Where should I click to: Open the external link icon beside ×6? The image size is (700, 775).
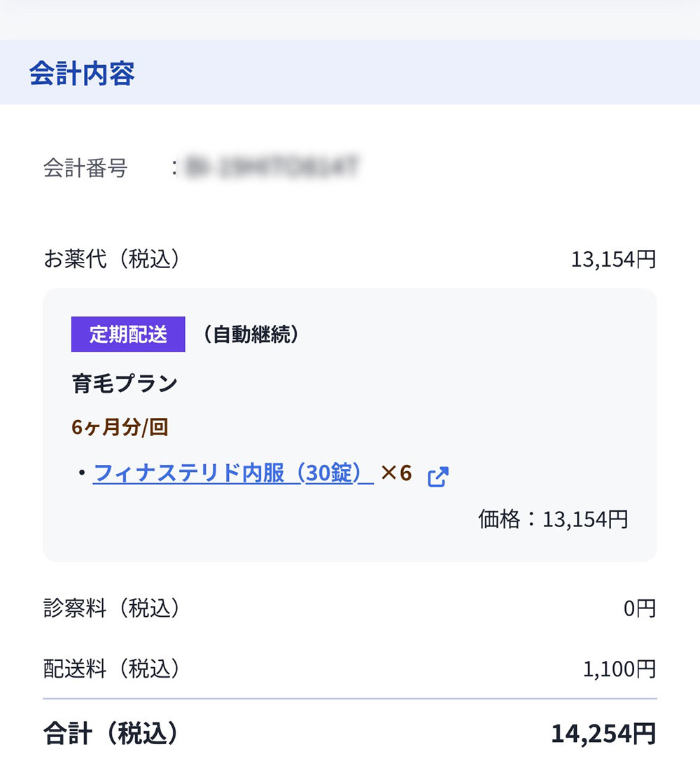tap(437, 476)
